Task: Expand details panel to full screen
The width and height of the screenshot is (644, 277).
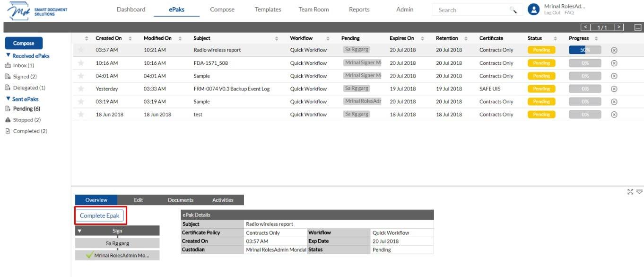Action: (x=630, y=192)
